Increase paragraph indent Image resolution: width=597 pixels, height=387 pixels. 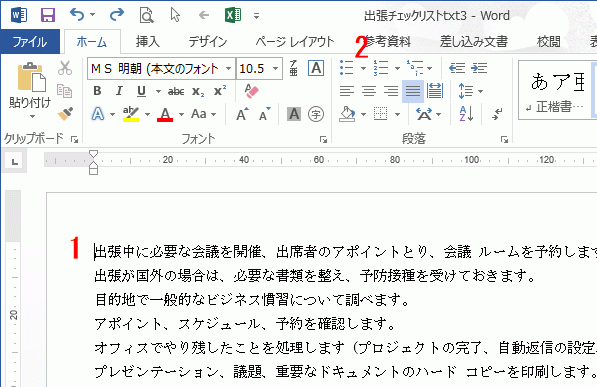point(479,68)
